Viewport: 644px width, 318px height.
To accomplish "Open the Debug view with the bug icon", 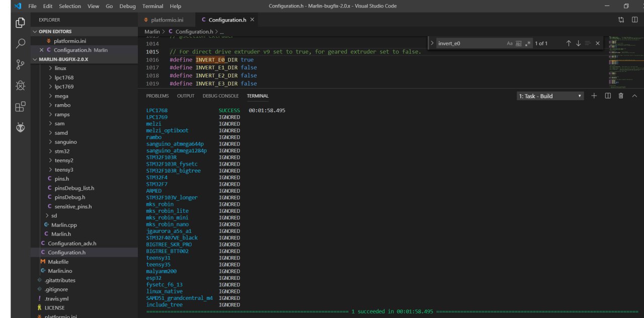I will (x=21, y=86).
